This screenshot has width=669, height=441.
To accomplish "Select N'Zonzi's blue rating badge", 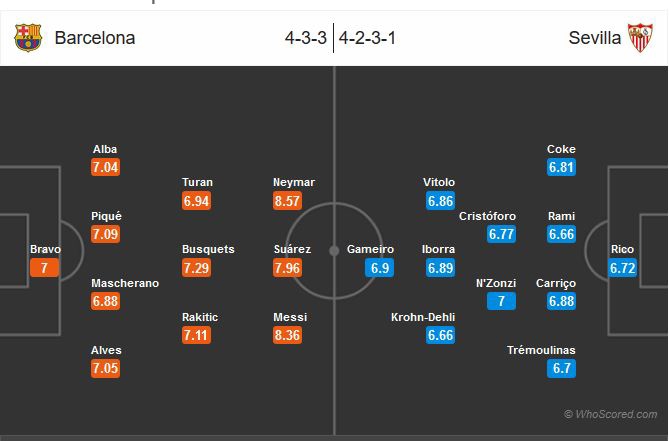I will coord(502,301).
